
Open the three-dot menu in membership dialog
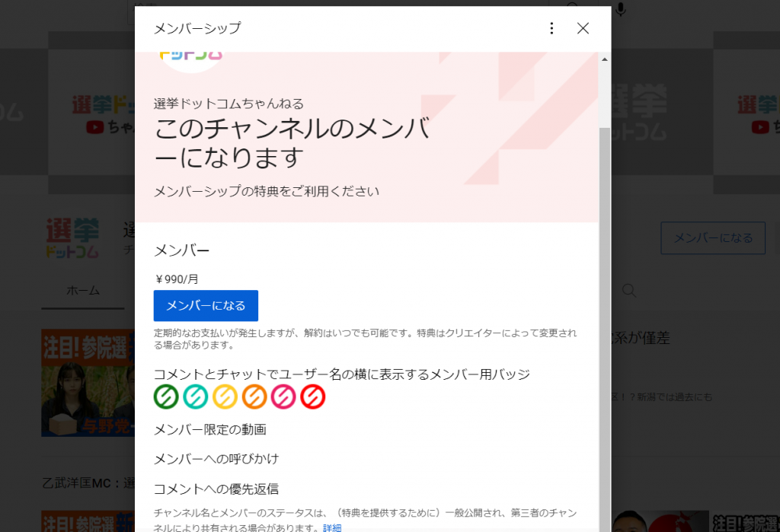pos(551,28)
